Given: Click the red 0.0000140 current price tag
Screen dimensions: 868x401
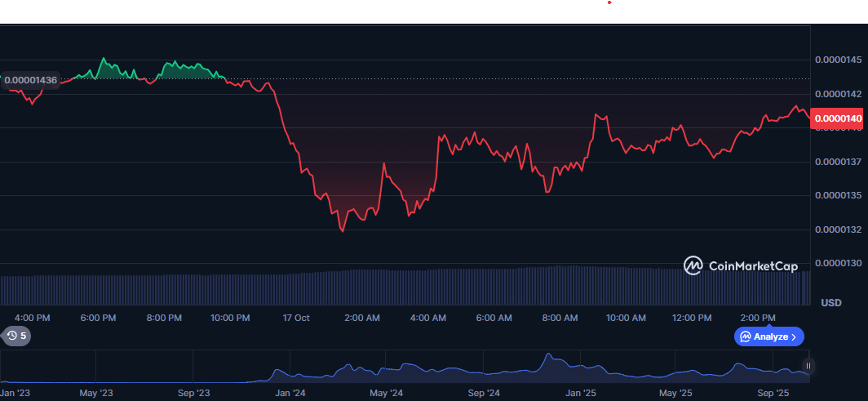Looking at the screenshot, I should tap(838, 119).
